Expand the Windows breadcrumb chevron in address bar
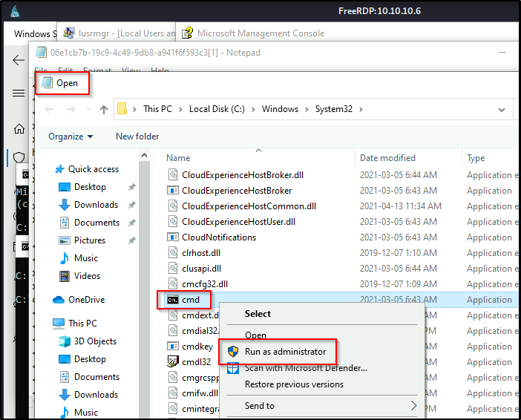This screenshot has width=521, height=420. pos(307,109)
